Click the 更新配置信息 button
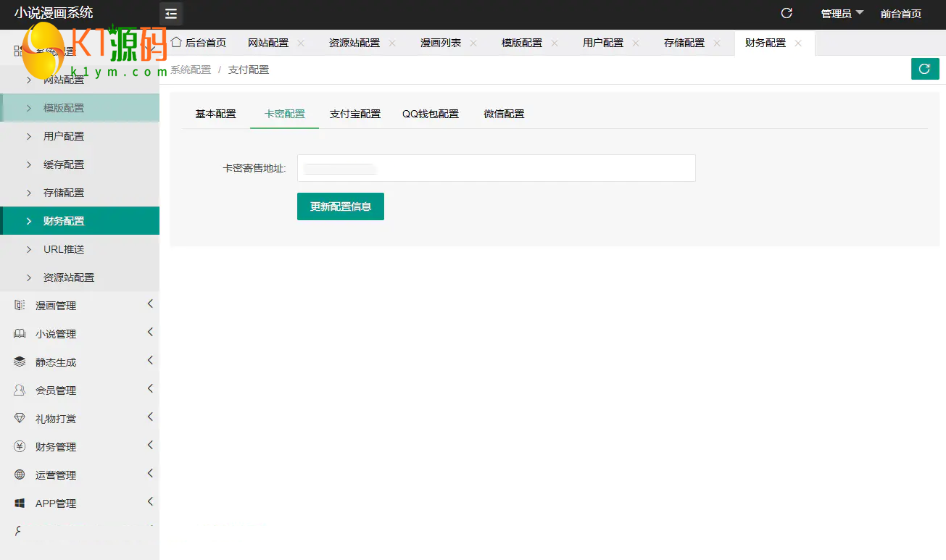 (340, 206)
